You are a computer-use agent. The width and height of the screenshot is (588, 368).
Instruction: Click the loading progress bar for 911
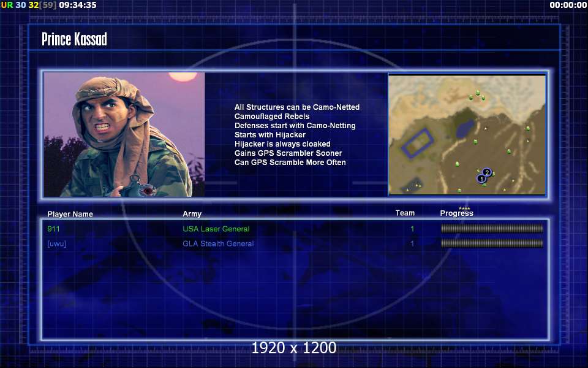pyautogui.click(x=492, y=228)
